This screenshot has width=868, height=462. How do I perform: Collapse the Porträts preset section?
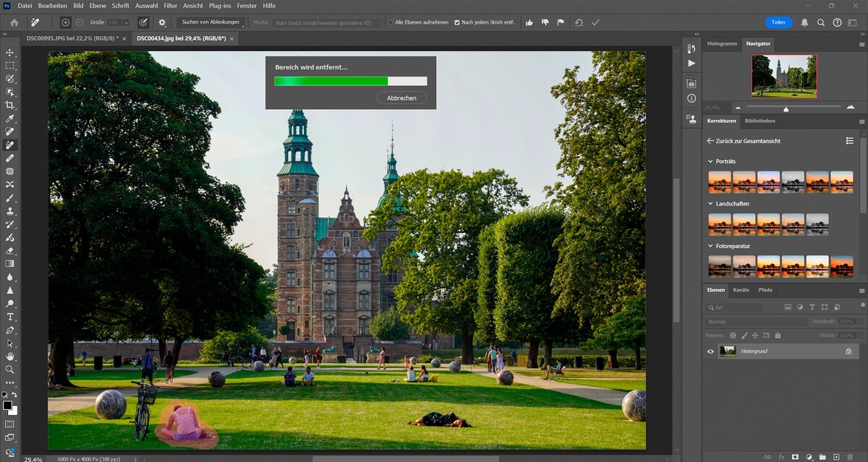pos(711,161)
